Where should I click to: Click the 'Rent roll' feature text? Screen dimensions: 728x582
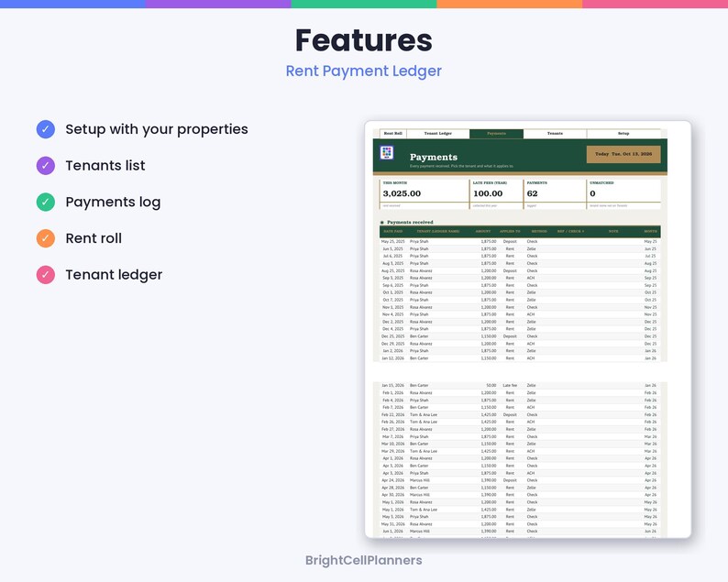pyautogui.click(x=94, y=238)
